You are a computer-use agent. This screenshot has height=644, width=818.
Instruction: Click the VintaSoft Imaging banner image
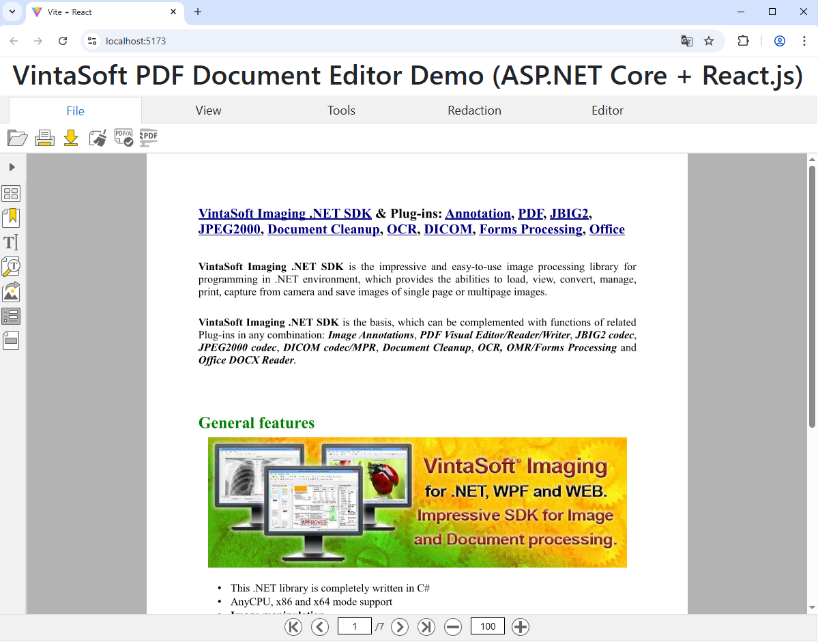418,502
